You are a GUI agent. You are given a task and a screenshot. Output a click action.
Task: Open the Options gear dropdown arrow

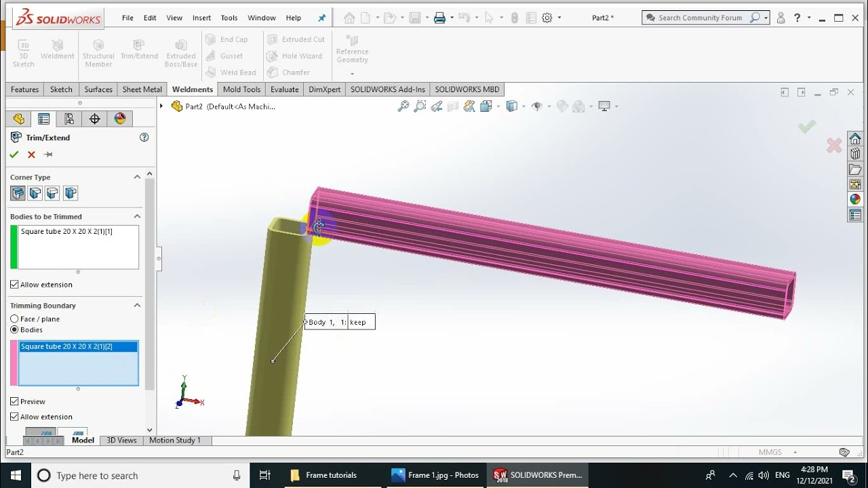559,18
